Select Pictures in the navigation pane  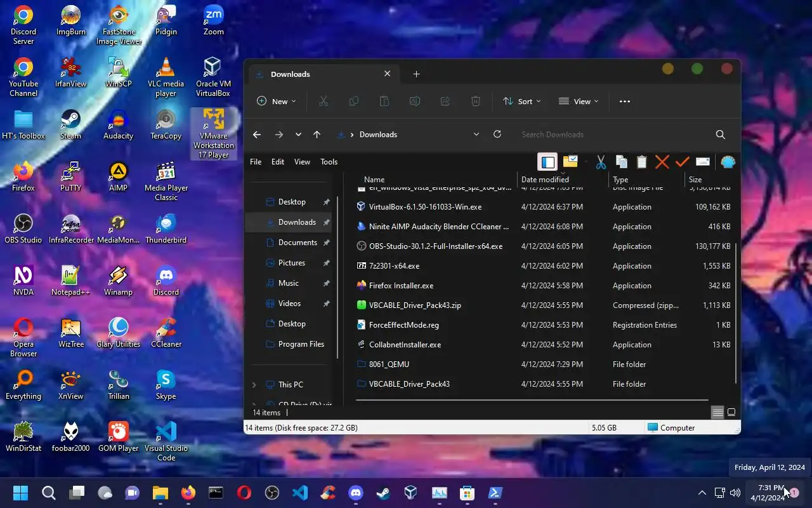coord(292,263)
